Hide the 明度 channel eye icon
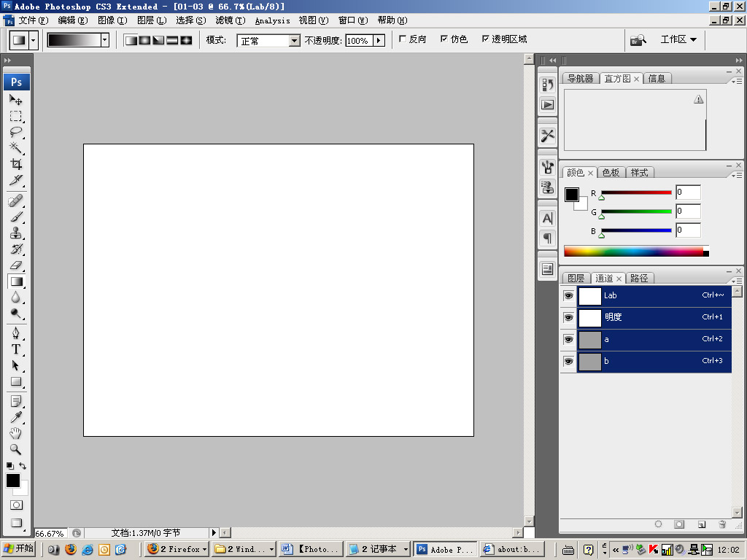 [568, 318]
